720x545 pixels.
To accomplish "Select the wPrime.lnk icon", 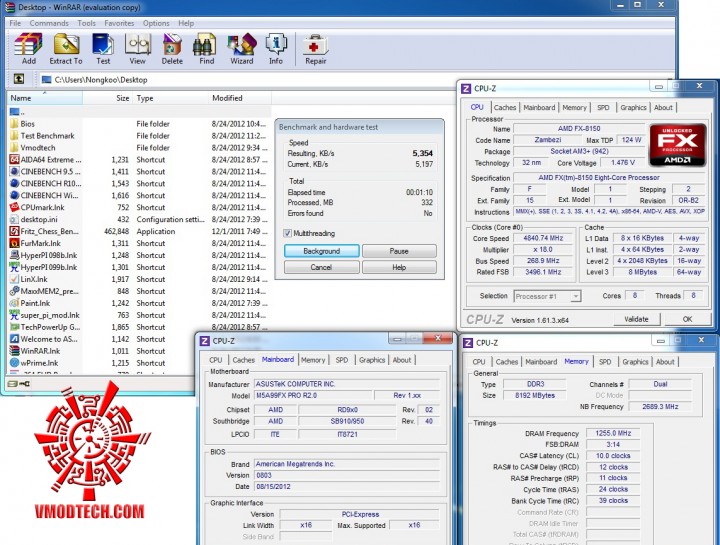I will click(x=14, y=363).
